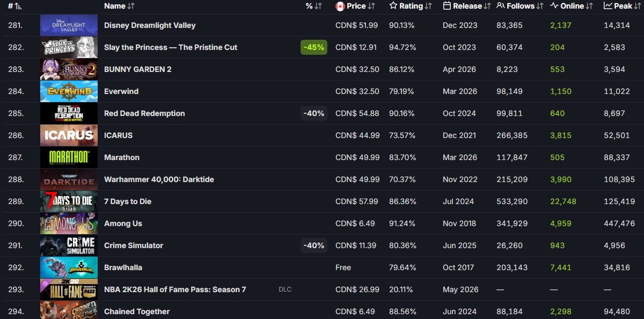Sort by the Online pulse column header
This screenshot has width=644, height=319.
[572, 6]
